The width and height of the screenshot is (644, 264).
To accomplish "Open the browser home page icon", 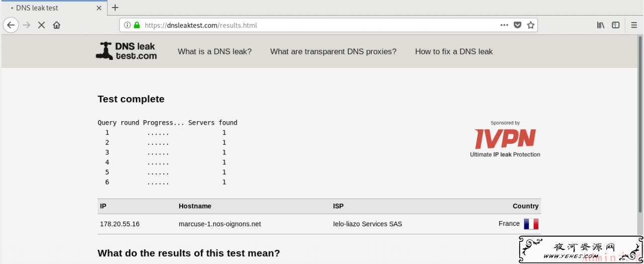I will click(x=57, y=25).
